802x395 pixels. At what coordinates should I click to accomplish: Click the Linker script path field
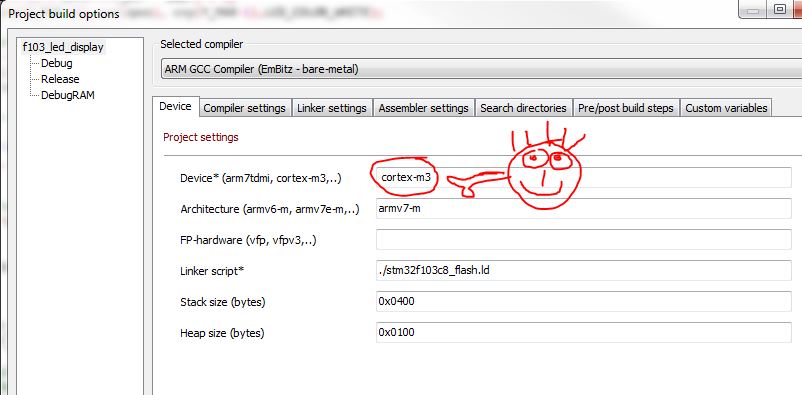coord(584,271)
